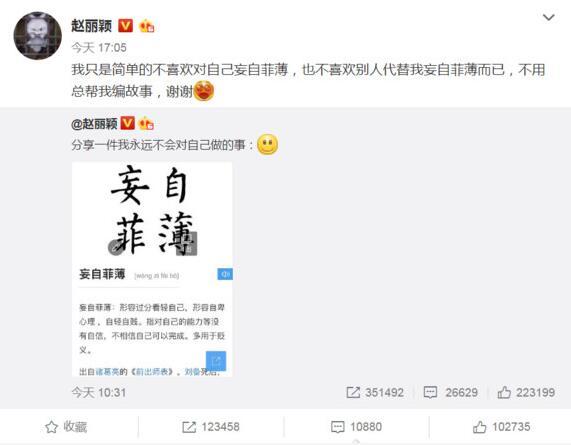Open the 妄自菲薄 dictionary image thumbnail
Screen dimensions: 571x445
coord(152,269)
